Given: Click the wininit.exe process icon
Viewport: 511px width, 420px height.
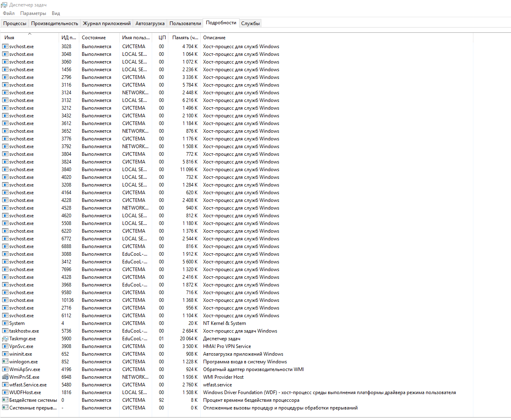Looking at the screenshot, I should click(x=5, y=354).
